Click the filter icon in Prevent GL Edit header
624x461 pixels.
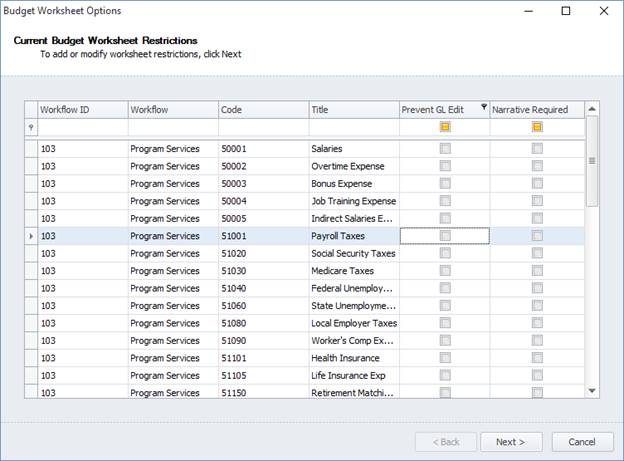(x=484, y=109)
